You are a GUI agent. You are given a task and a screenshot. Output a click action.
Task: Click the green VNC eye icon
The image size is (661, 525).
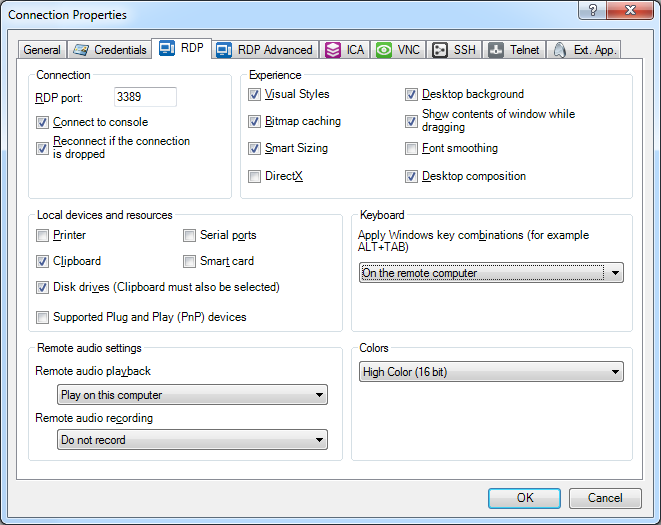pos(384,50)
